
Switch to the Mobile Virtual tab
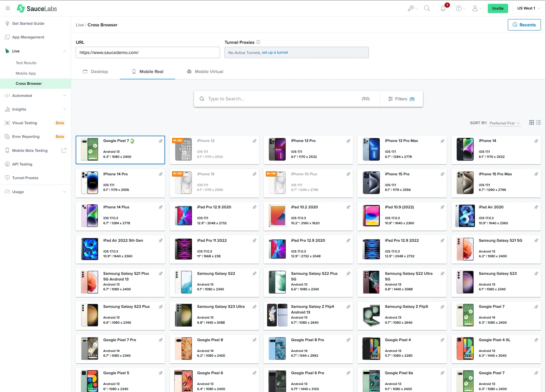pos(205,71)
